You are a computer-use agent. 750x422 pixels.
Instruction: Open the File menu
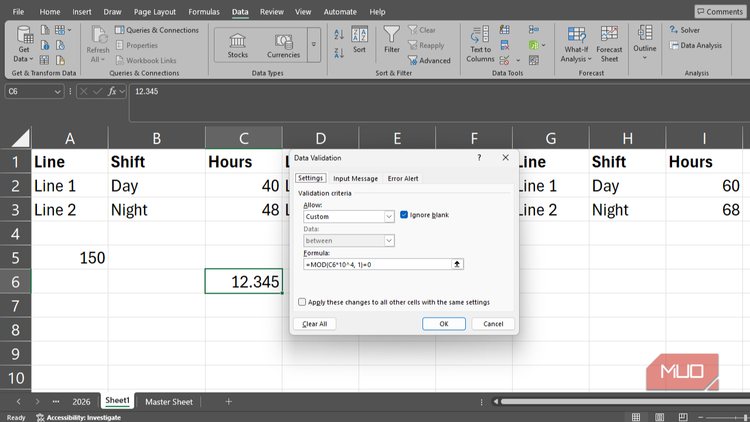pos(18,12)
